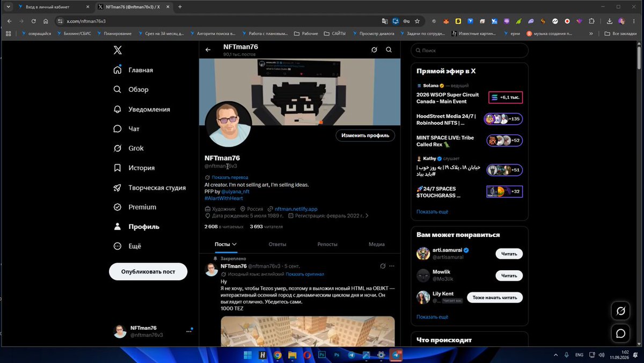
Task: Click the search icon in the profile header
Action: tap(389, 50)
